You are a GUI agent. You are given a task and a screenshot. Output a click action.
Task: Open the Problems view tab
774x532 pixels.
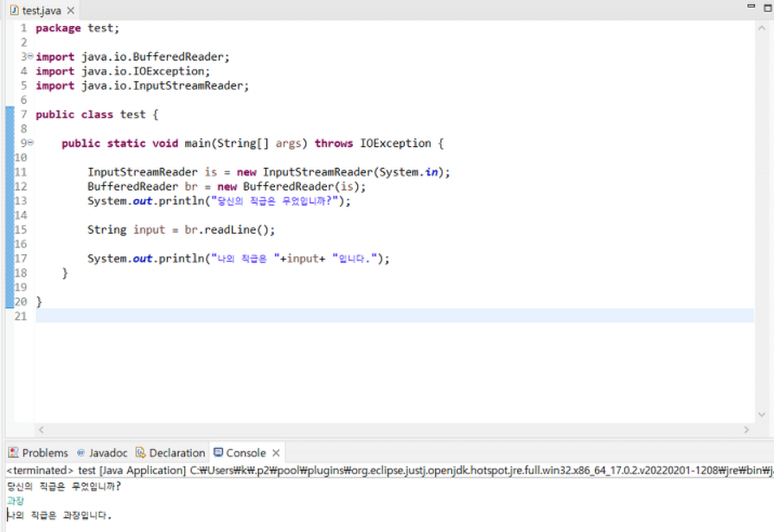[39, 452]
